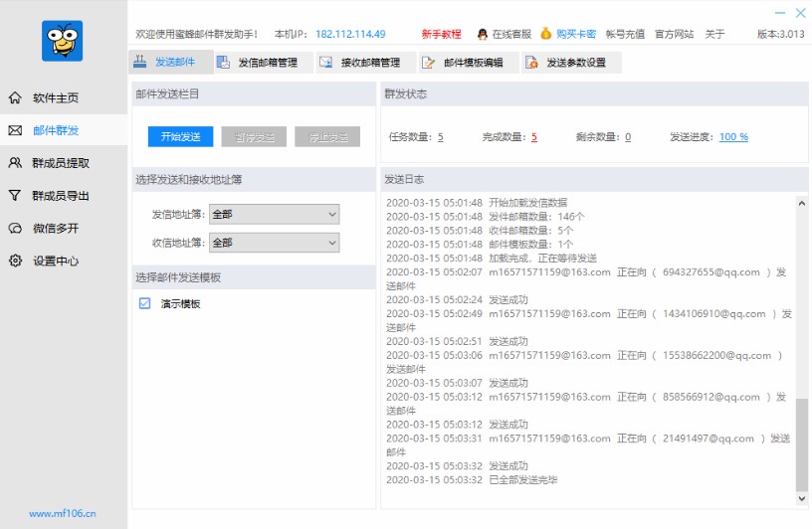Screen dimensions: 812x529
Task: Click the envelope icon beside 邮件群发
Action: click(x=16, y=130)
